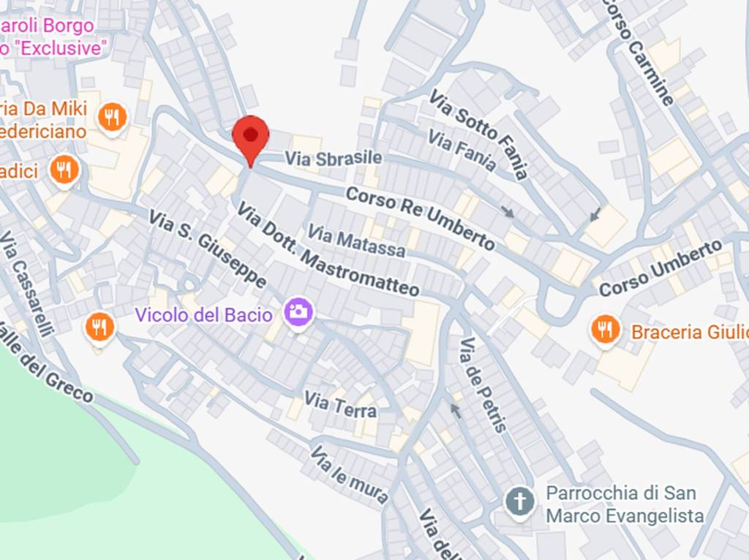The width and height of the screenshot is (749, 560).
Task: Select the Braceria Giulio place name
Action: [x=690, y=333]
